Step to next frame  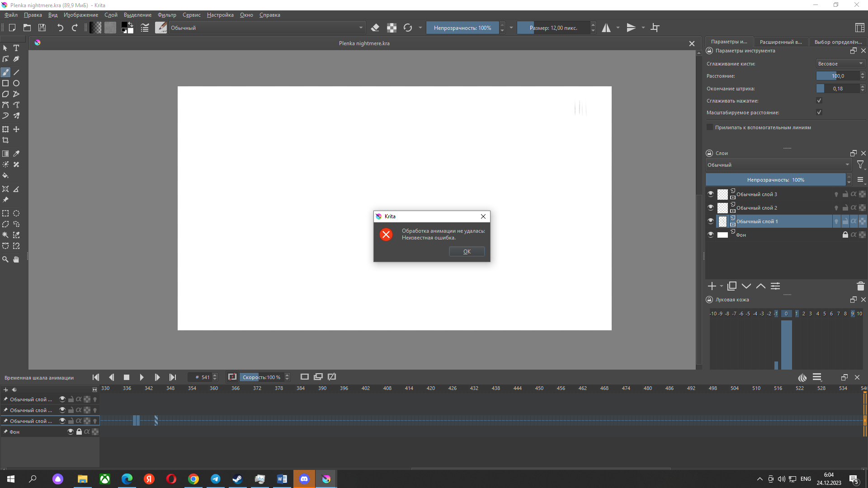pos(157,377)
